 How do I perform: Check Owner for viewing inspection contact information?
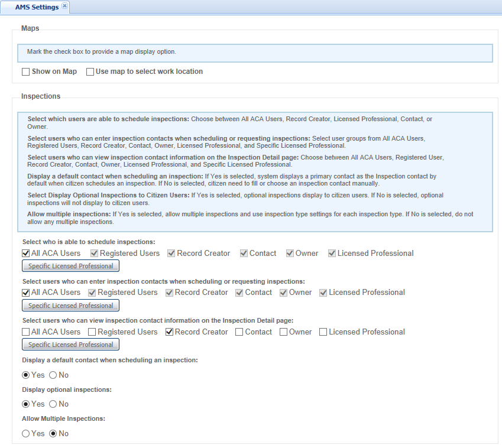[x=284, y=332]
